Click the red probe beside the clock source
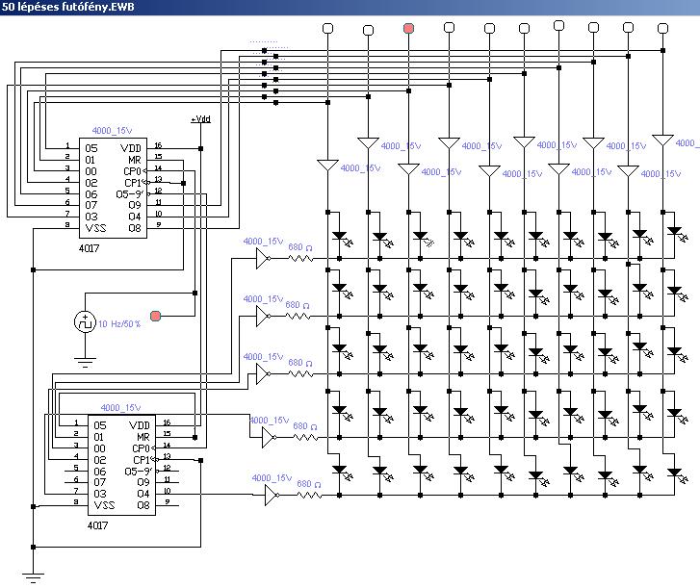This screenshot has width=700, height=588. pos(155,316)
